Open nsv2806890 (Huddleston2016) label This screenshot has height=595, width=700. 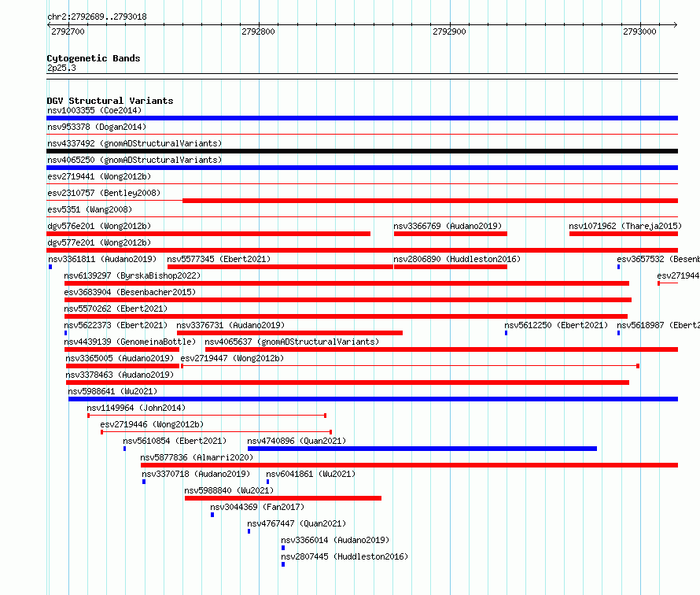(x=457, y=259)
